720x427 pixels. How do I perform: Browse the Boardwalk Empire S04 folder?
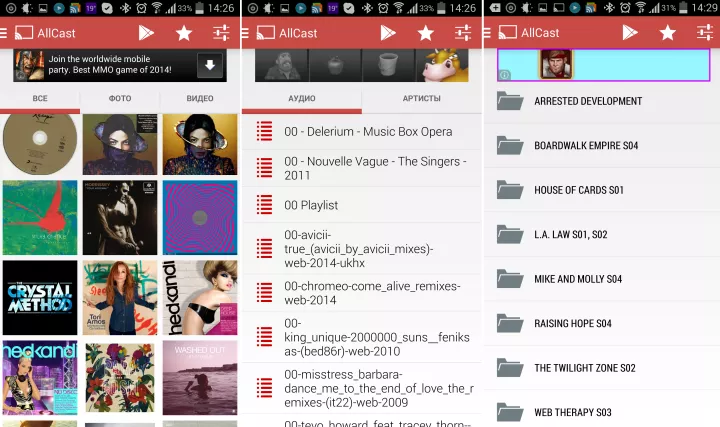[585, 146]
